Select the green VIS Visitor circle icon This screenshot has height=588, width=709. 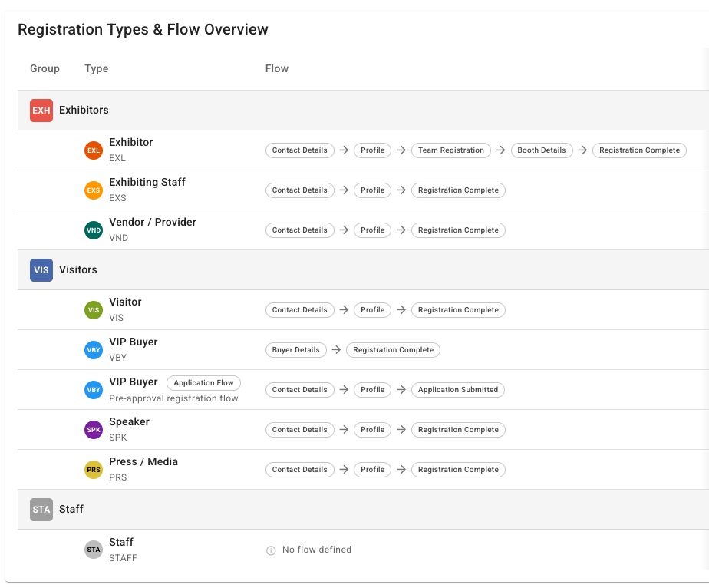94,310
